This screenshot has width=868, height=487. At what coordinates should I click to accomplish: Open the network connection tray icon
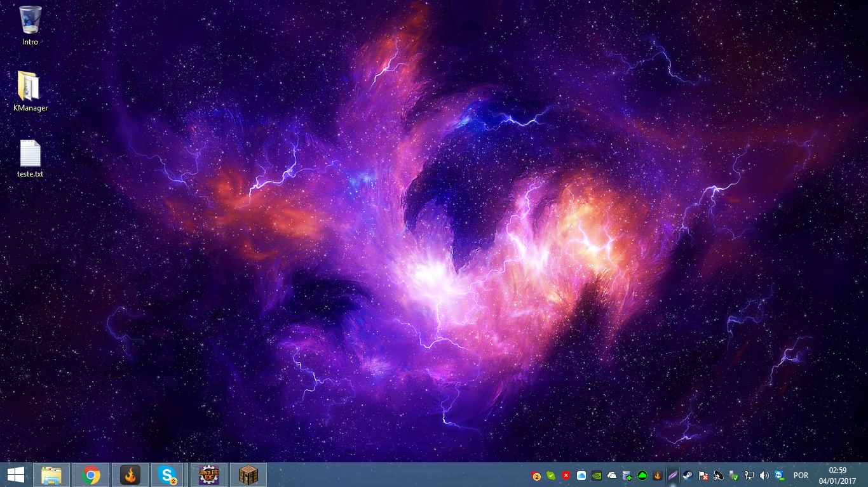pos(749,476)
